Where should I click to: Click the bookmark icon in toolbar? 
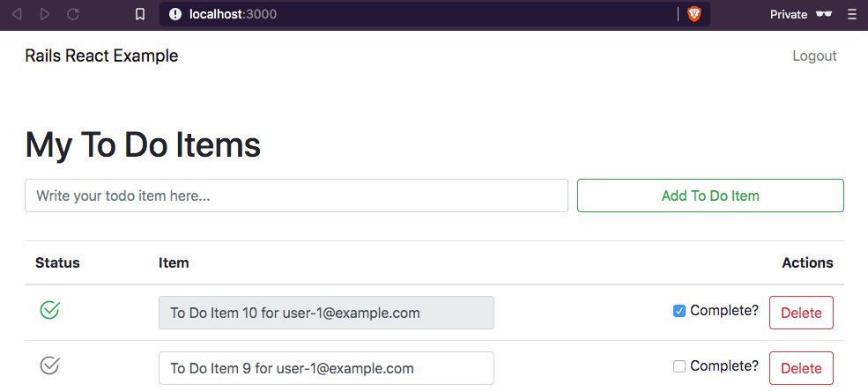(140, 14)
